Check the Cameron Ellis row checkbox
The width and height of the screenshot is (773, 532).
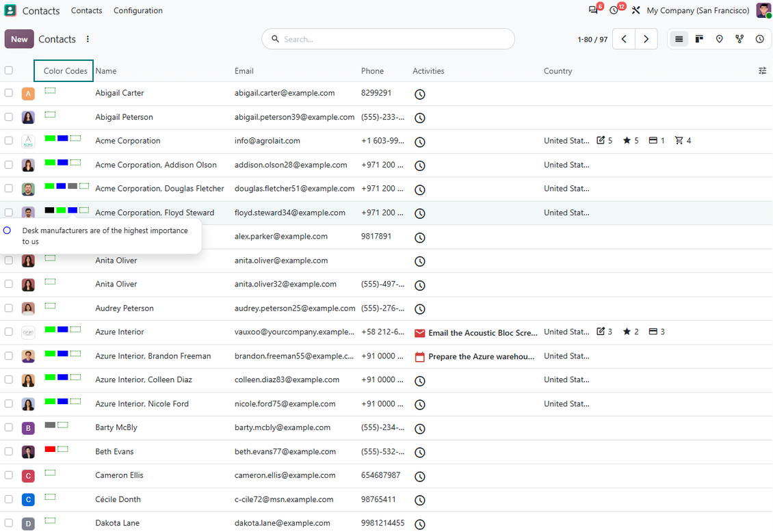tap(9, 475)
